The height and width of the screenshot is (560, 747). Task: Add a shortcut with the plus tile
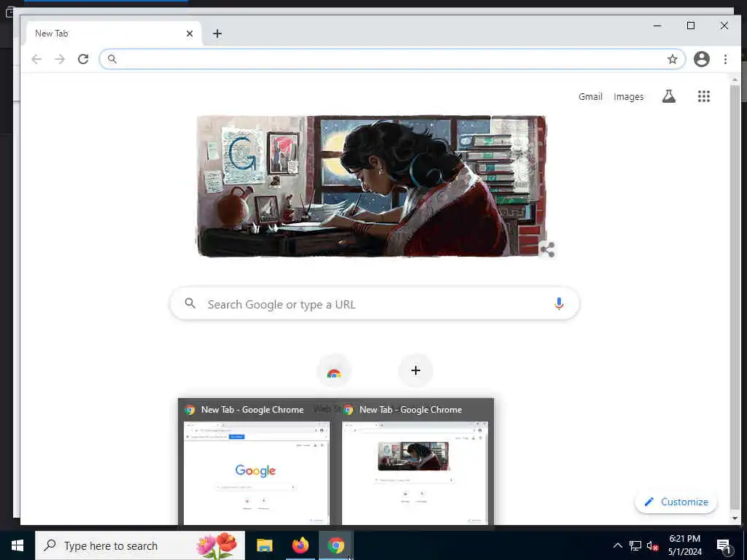tap(415, 370)
